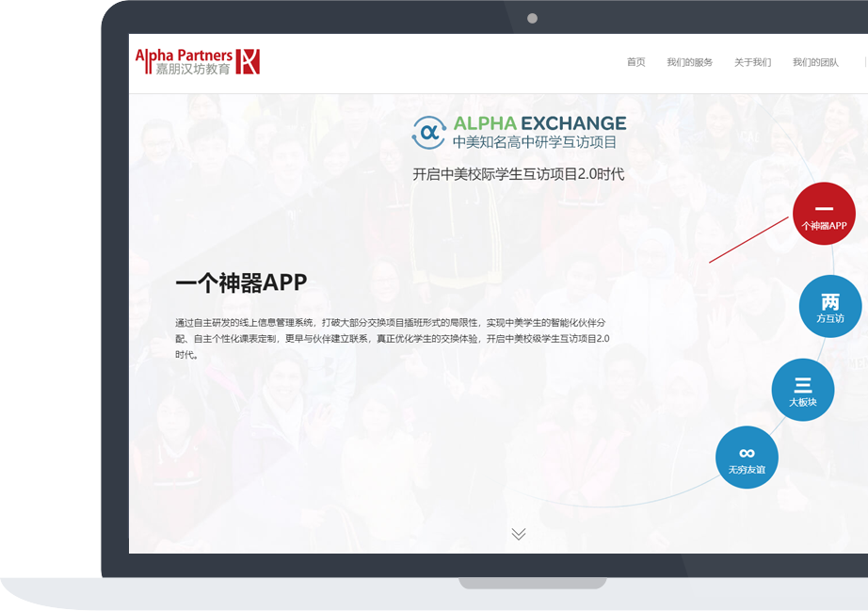Click the double chevron scroll-down arrow
Image resolution: width=868 pixels, height=611 pixels.
coord(519,534)
